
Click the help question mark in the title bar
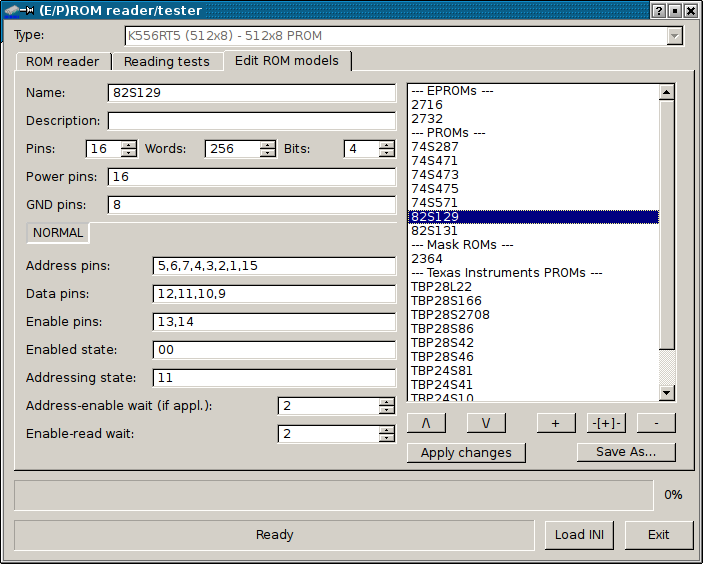[x=658, y=11]
